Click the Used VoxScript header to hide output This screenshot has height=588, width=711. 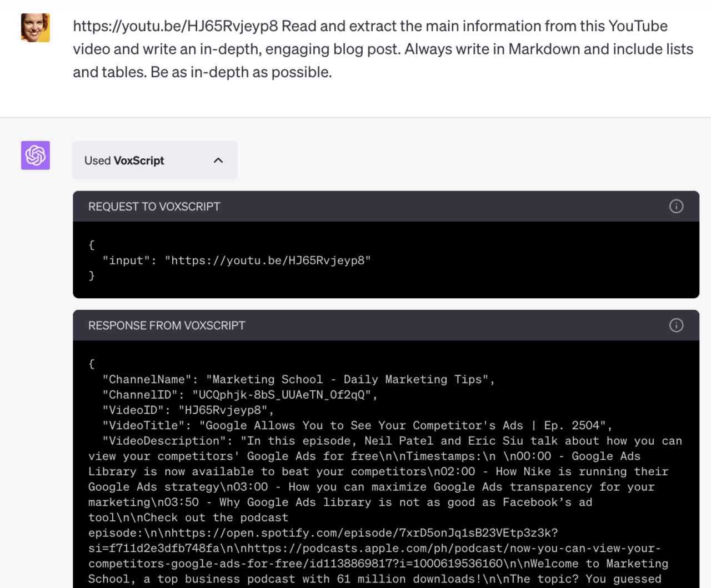point(155,160)
